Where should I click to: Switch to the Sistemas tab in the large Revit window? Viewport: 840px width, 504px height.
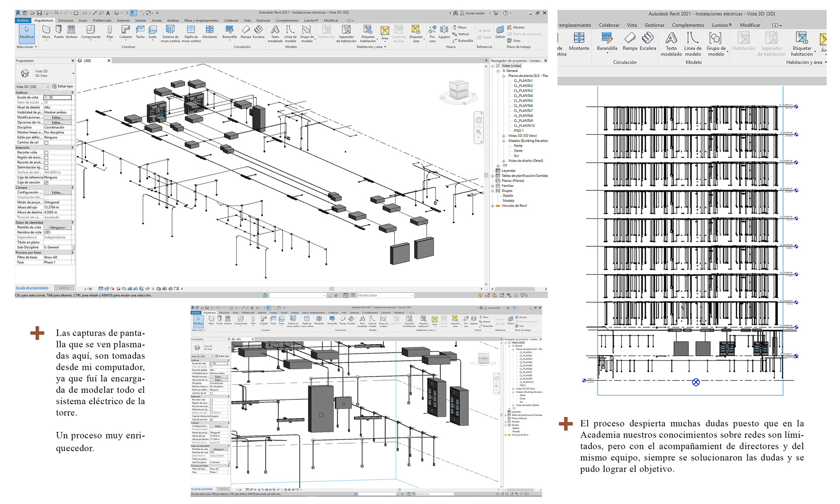pyautogui.click(x=123, y=20)
